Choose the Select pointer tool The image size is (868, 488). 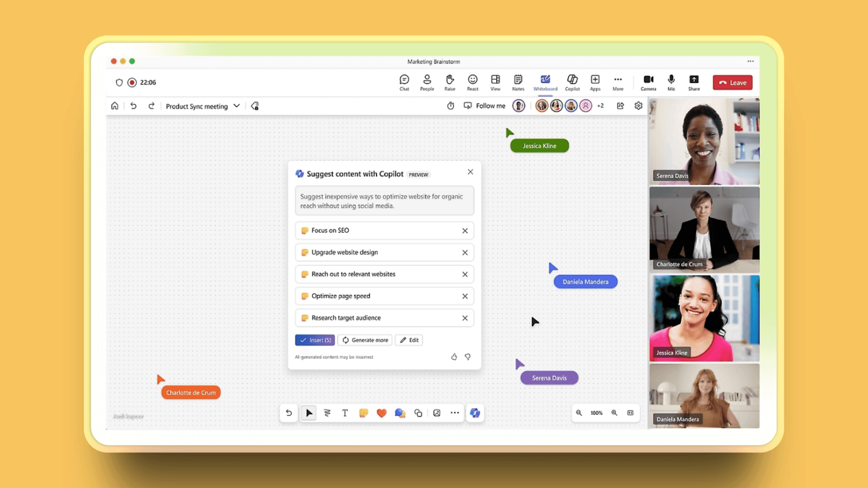click(x=309, y=413)
